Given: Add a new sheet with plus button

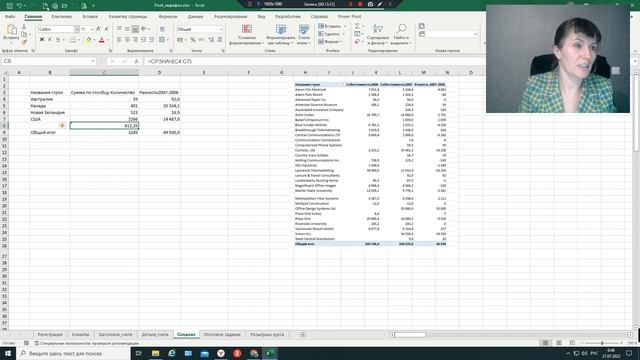Looking at the screenshot, I should (302, 335).
